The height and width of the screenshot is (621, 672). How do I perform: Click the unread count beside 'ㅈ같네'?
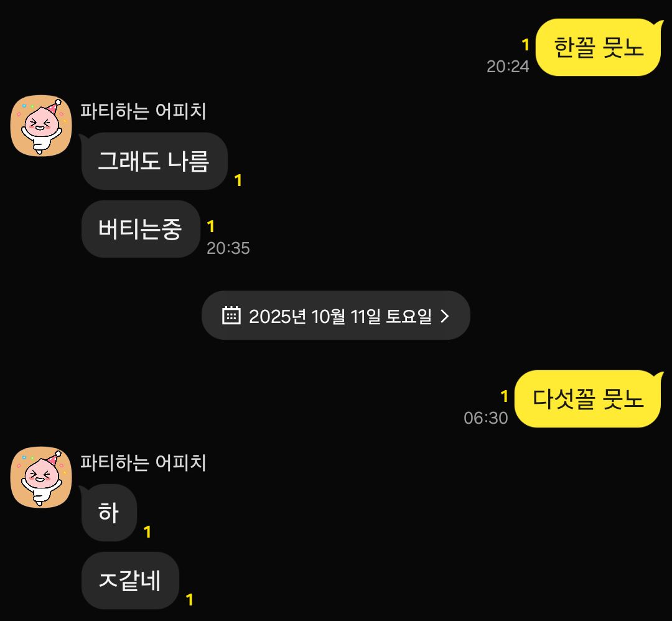(x=189, y=600)
